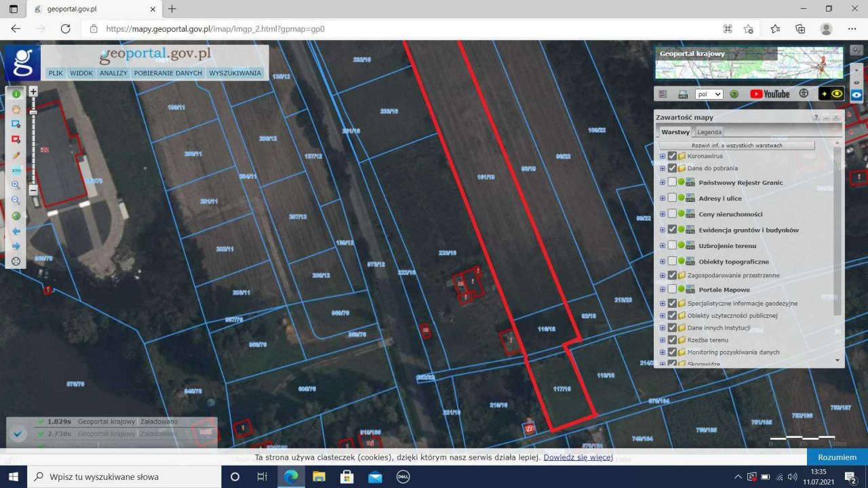This screenshot has width=868, height=488.
Task: Expand the Dane innych instytucji group
Action: [663, 327]
